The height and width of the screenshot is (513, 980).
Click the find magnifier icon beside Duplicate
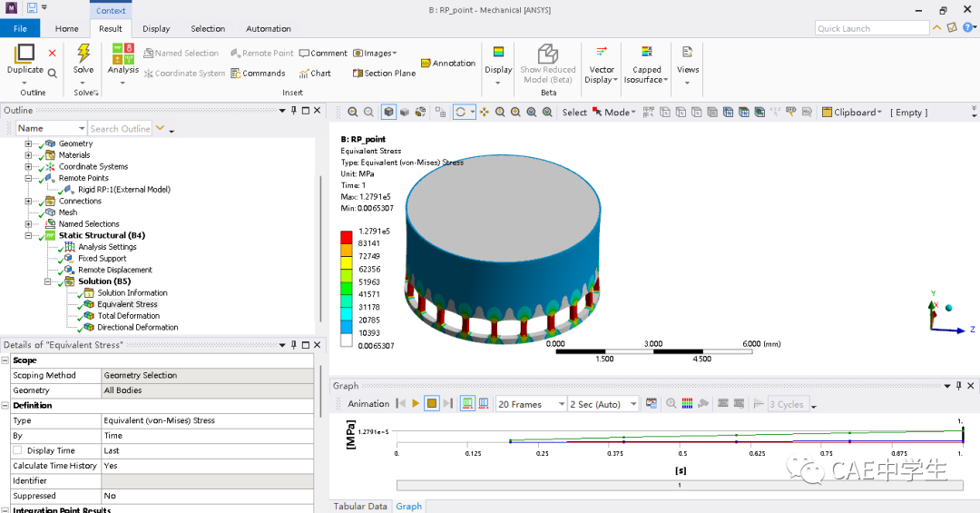[53, 74]
